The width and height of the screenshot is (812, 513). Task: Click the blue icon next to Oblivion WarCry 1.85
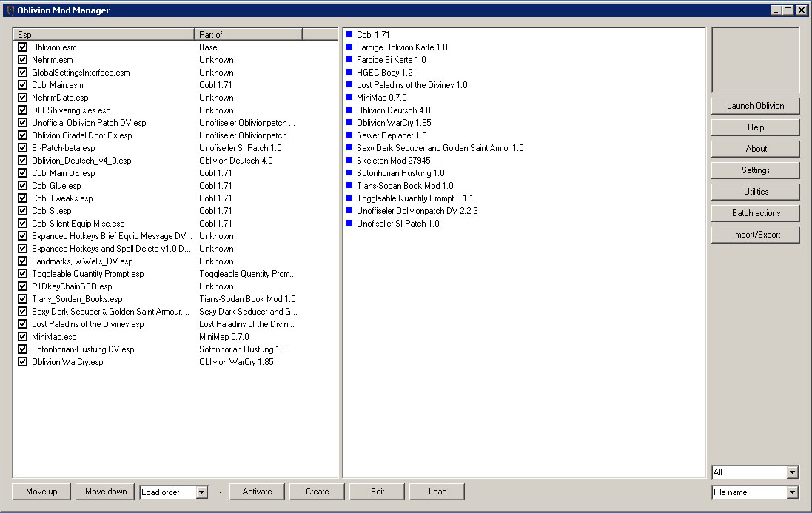349,123
